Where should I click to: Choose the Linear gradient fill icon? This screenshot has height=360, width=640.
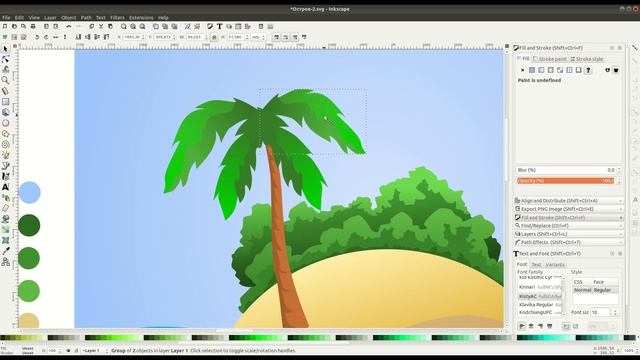541,70
